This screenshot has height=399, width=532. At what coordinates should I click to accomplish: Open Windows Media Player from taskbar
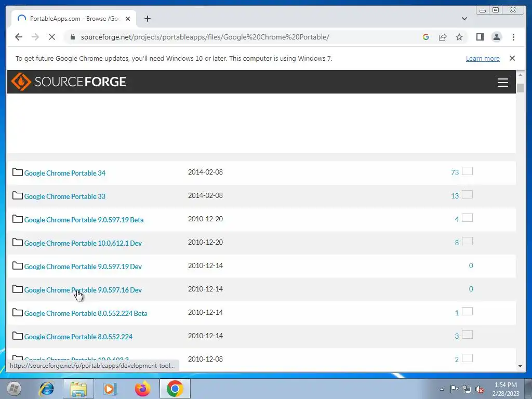click(109, 389)
